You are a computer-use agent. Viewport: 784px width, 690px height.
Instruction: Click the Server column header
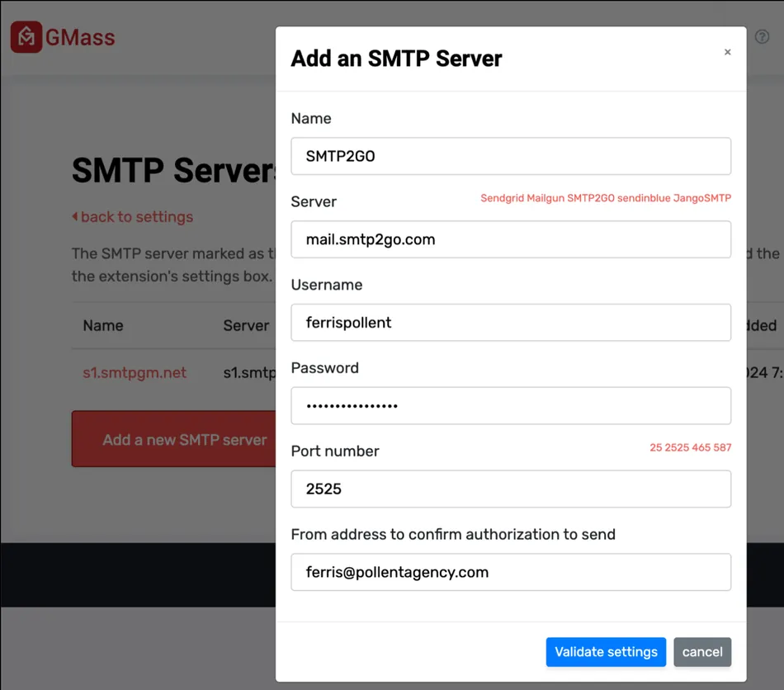(246, 325)
